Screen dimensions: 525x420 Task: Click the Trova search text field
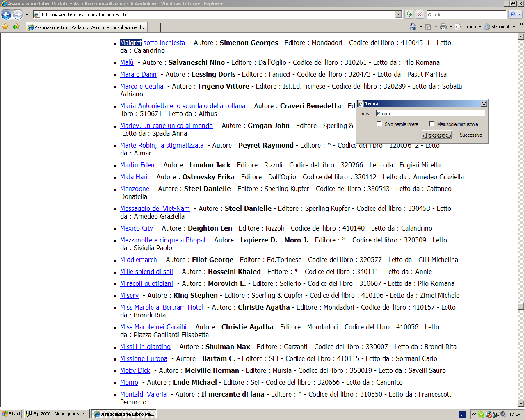[x=431, y=114]
